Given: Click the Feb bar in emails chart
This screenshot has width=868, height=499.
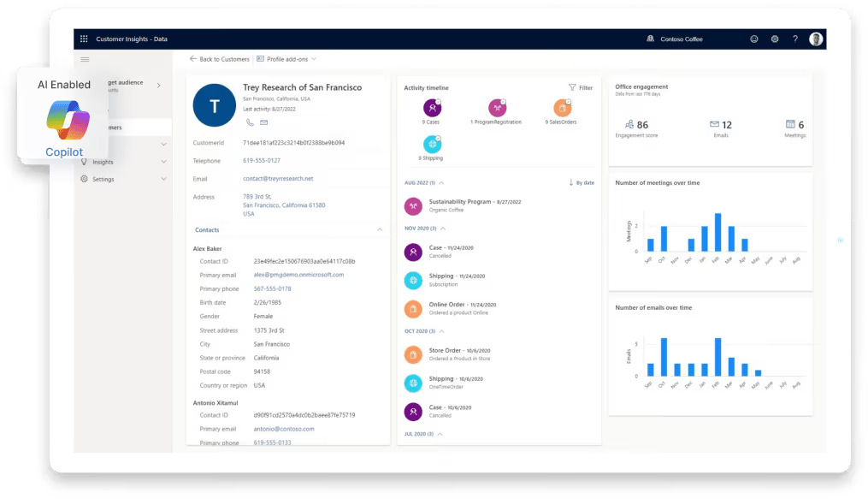Looking at the screenshot, I should 717,357.
